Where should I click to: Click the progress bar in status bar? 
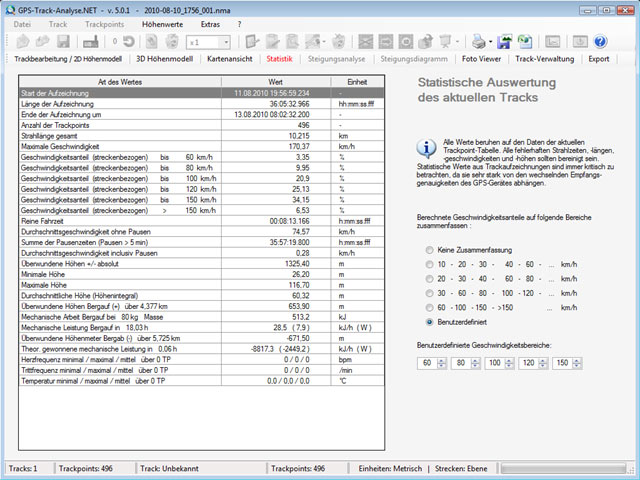[x=565, y=468]
